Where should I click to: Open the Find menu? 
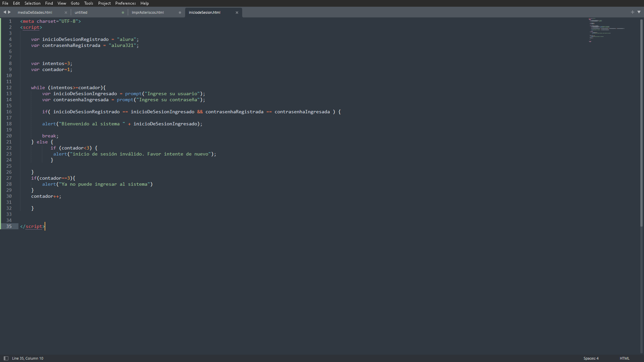(49, 3)
